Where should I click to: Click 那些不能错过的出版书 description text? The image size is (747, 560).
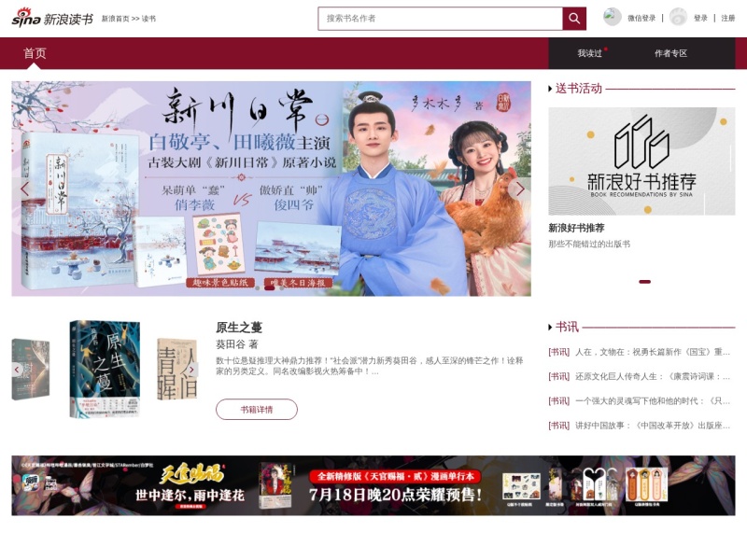[x=589, y=244]
